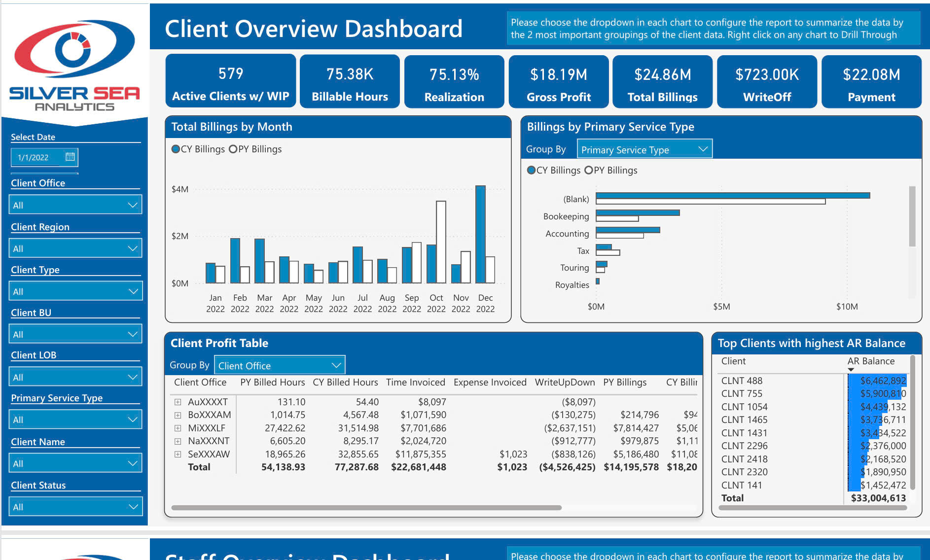The height and width of the screenshot is (560, 930).
Task: Expand the SeXXXAW row in Client Profit Table
Action: tap(178, 454)
